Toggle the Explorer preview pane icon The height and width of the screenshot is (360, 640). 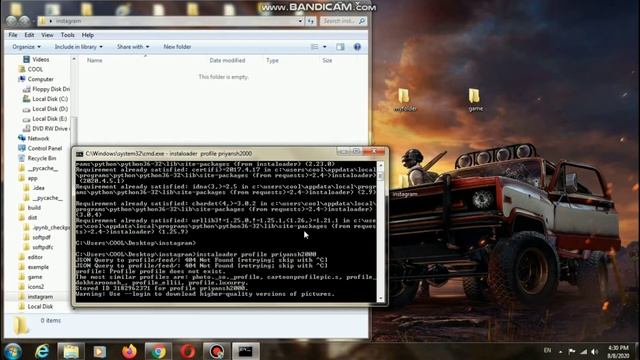340,47
